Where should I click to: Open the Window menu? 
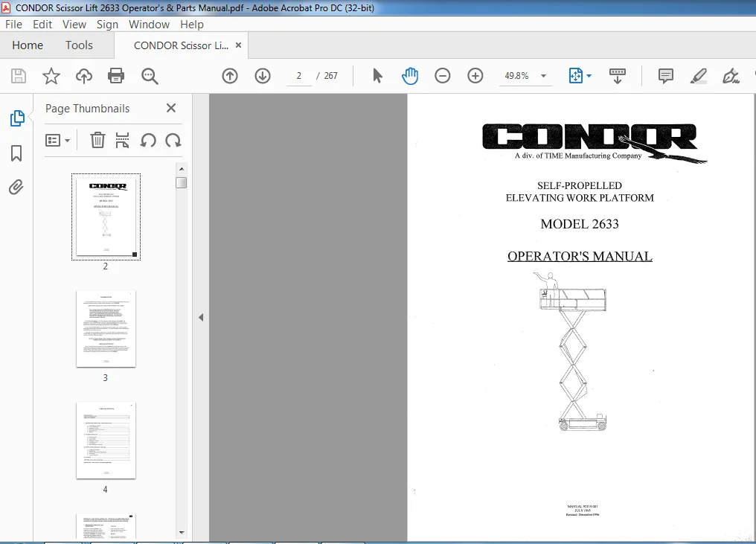149,24
